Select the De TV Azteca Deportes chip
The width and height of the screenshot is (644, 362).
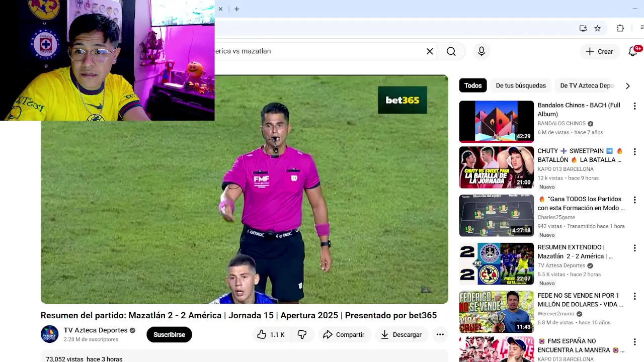click(587, 85)
